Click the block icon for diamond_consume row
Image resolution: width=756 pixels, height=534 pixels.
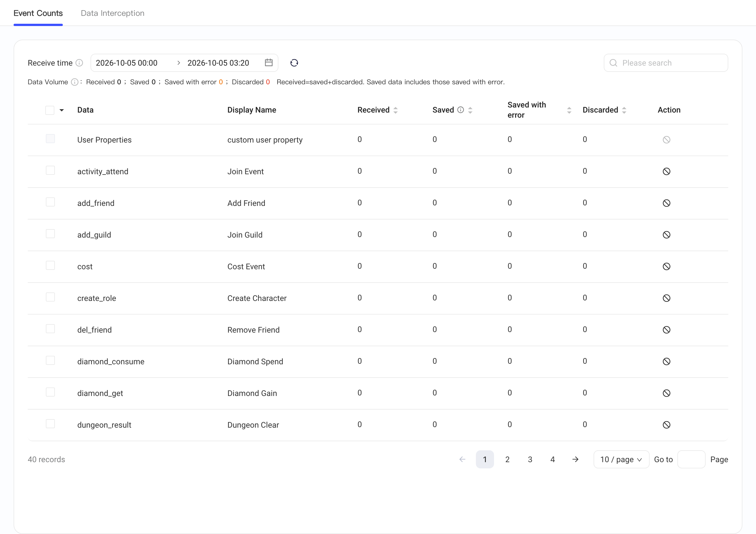tap(666, 361)
